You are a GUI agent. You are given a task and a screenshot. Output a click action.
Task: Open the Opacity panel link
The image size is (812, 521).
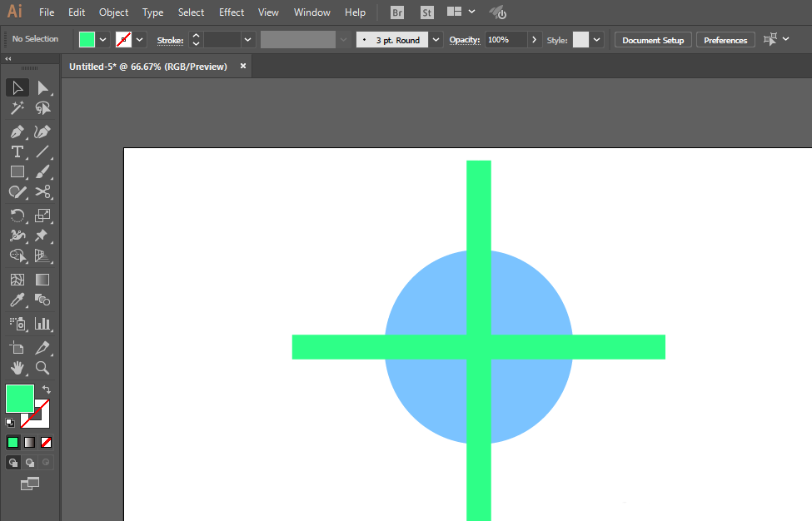[465, 40]
